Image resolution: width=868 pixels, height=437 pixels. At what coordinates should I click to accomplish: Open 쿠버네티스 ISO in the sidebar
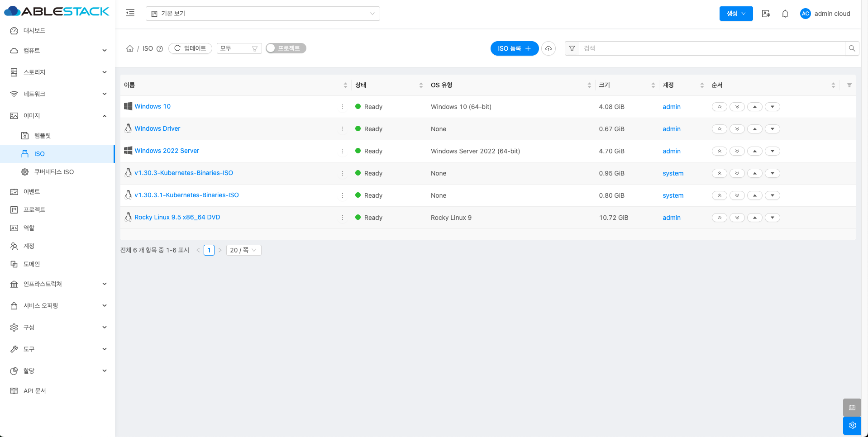54,172
